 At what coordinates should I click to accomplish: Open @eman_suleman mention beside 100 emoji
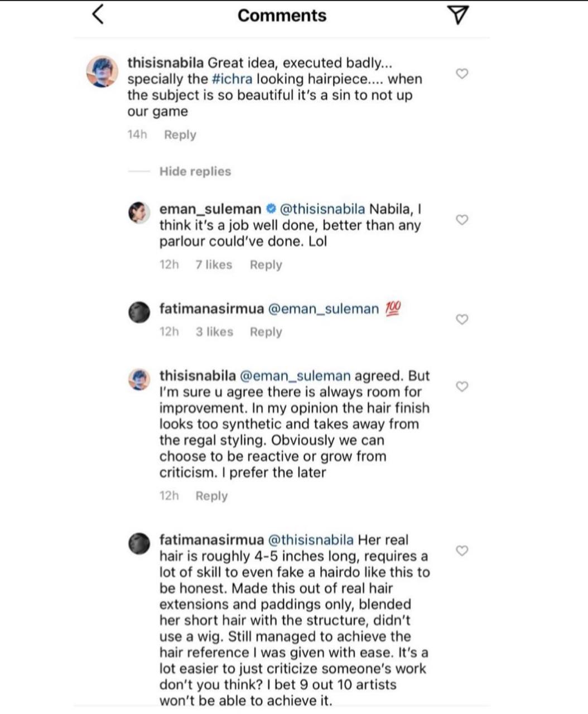[x=324, y=308]
